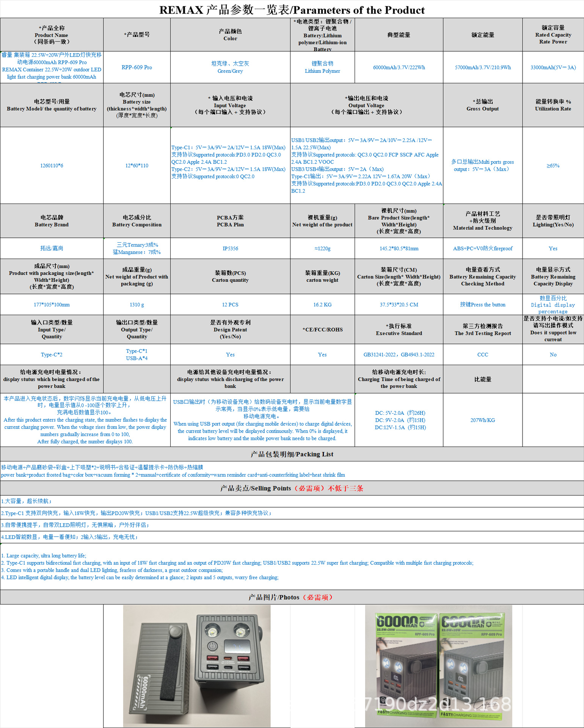Select the PCBA plan value "IP5356"

click(230, 248)
